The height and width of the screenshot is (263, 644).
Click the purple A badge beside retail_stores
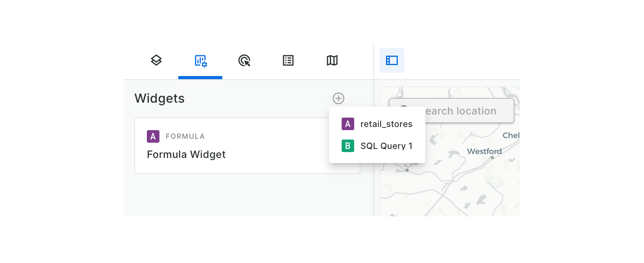click(348, 124)
